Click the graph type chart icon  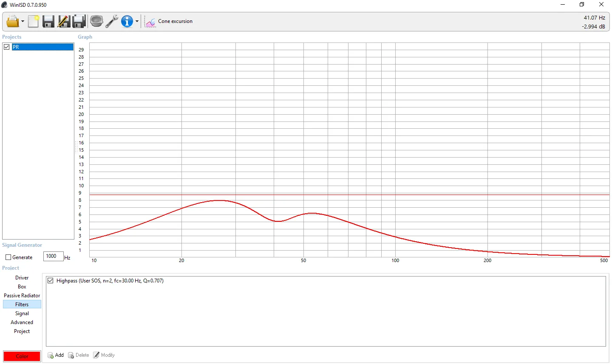pyautogui.click(x=150, y=22)
